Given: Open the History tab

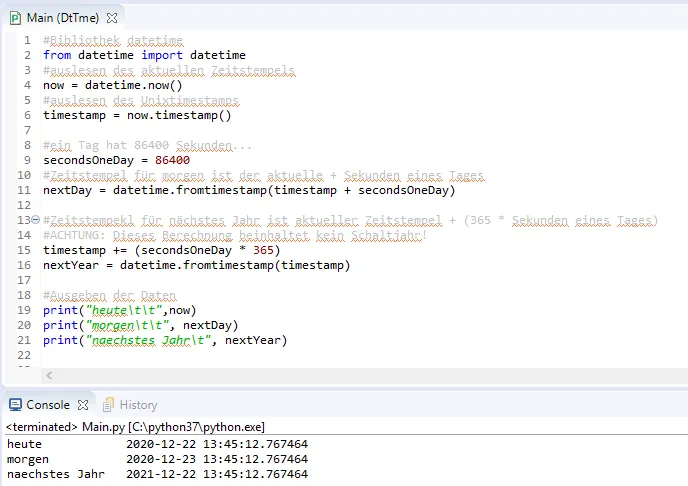Looking at the screenshot, I should (x=138, y=405).
